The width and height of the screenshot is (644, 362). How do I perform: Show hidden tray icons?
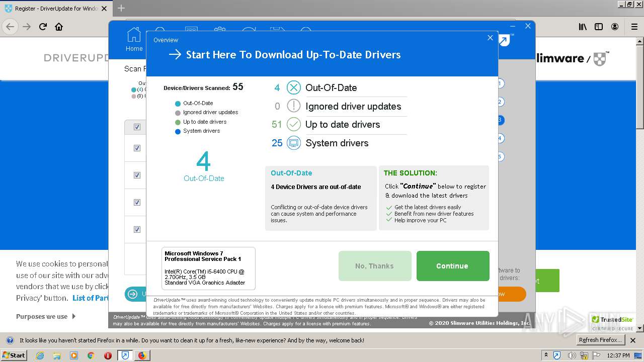[x=546, y=355]
